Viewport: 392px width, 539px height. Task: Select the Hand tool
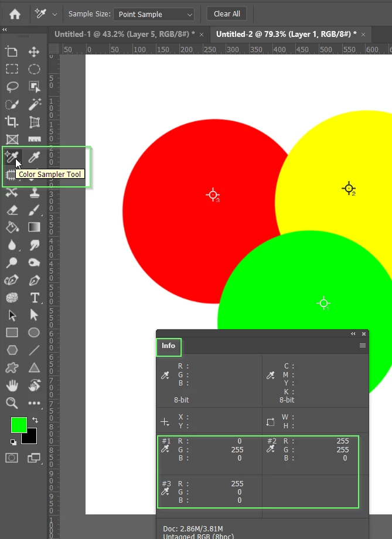pyautogui.click(x=12, y=386)
